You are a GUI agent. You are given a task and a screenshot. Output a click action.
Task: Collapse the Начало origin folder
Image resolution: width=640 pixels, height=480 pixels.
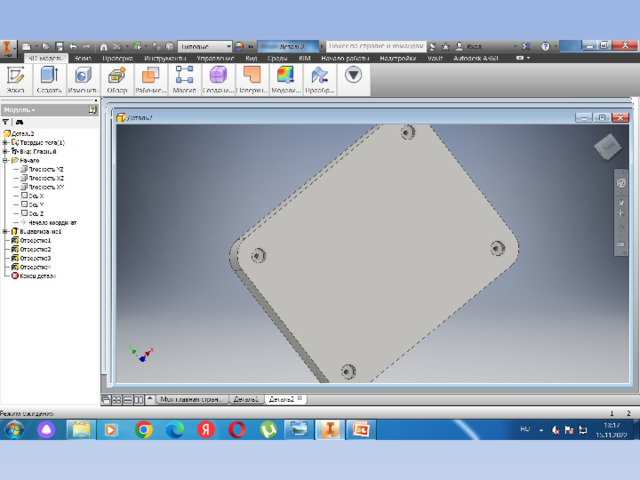[x=5, y=160]
